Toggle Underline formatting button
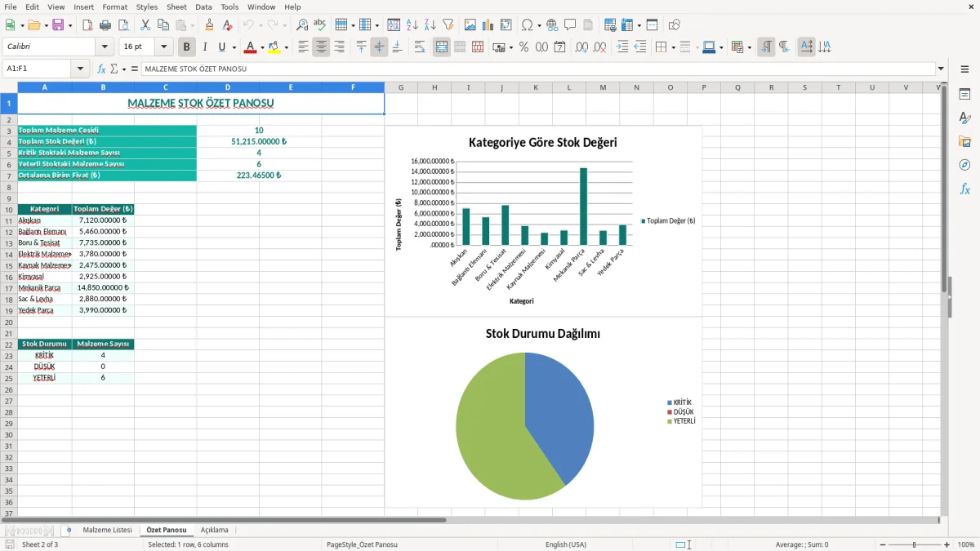Viewport: 980px width, 551px height. (x=221, y=47)
